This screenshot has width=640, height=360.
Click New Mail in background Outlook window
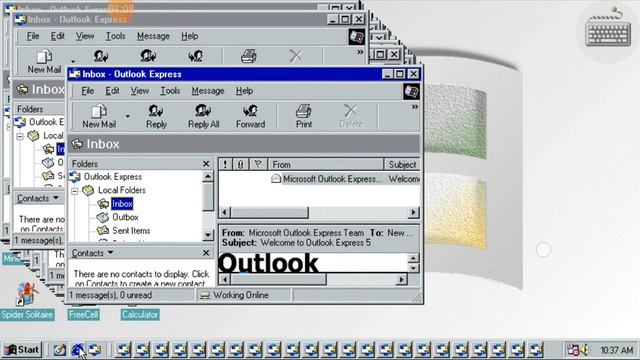click(44, 62)
